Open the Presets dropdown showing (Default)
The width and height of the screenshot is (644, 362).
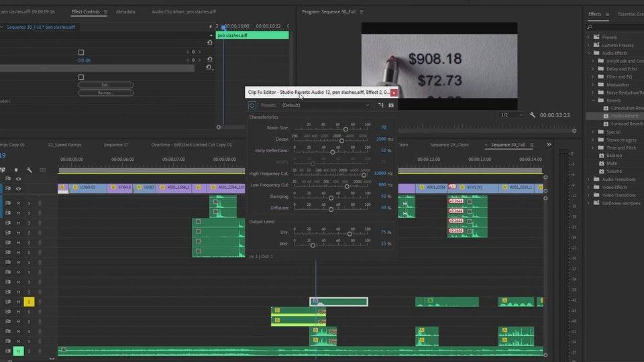coord(325,105)
